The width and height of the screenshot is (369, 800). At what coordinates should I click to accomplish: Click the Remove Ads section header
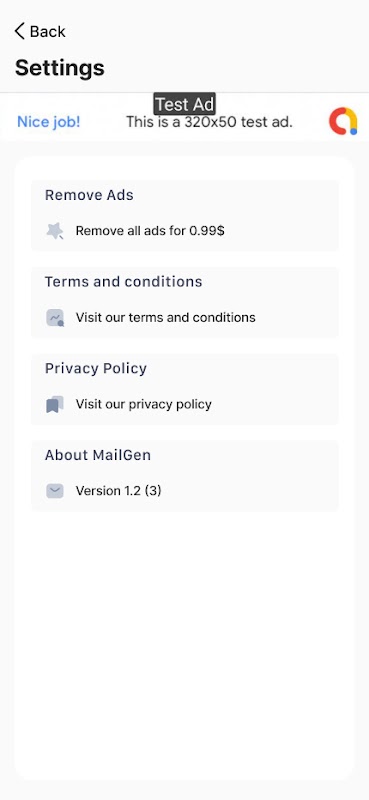point(89,195)
